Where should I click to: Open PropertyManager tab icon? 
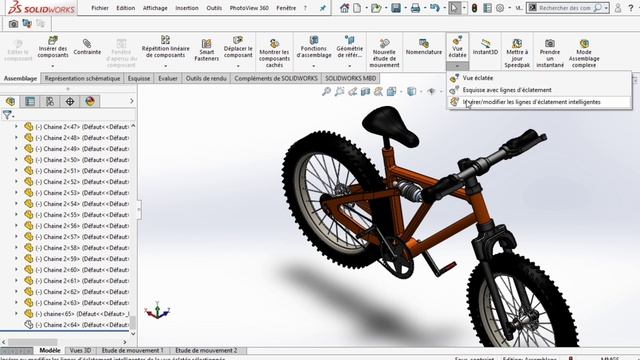(x=30, y=101)
